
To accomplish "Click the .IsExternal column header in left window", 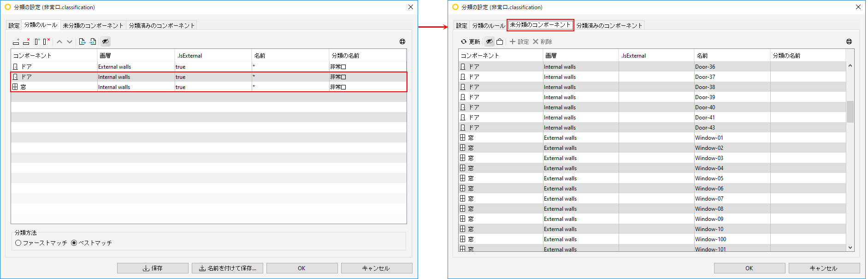I will pyautogui.click(x=213, y=55).
